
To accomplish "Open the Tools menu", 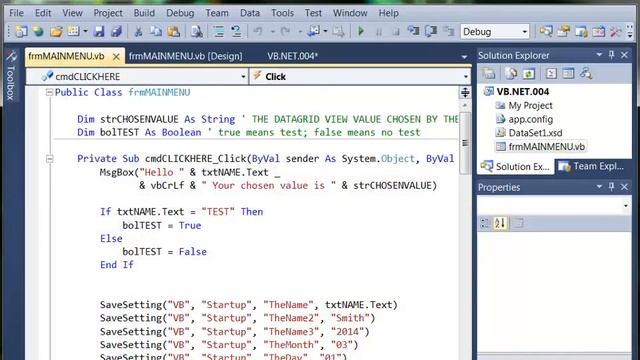I will [282, 13].
